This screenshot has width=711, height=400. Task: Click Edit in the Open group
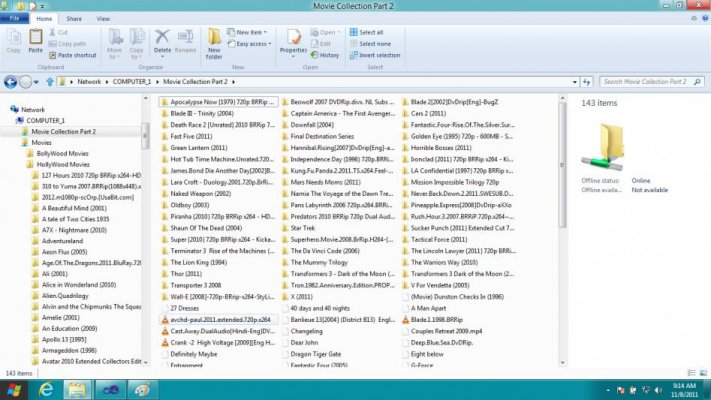[321, 44]
